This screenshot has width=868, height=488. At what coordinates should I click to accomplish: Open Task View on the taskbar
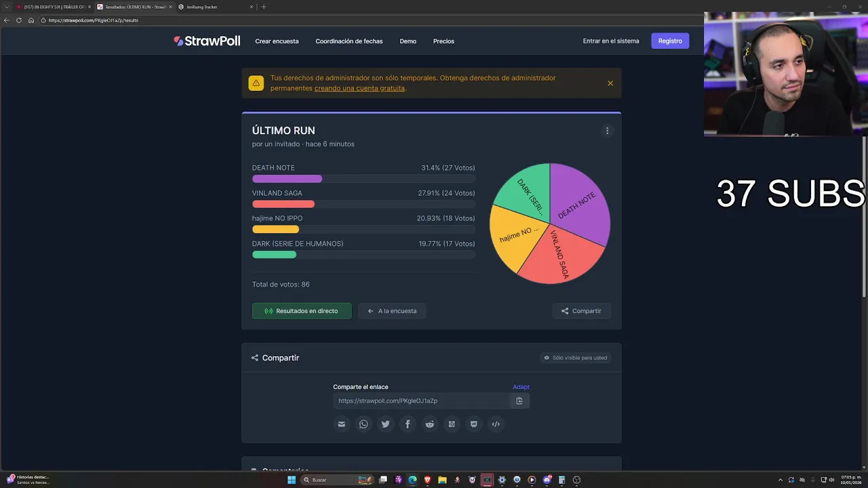383,480
